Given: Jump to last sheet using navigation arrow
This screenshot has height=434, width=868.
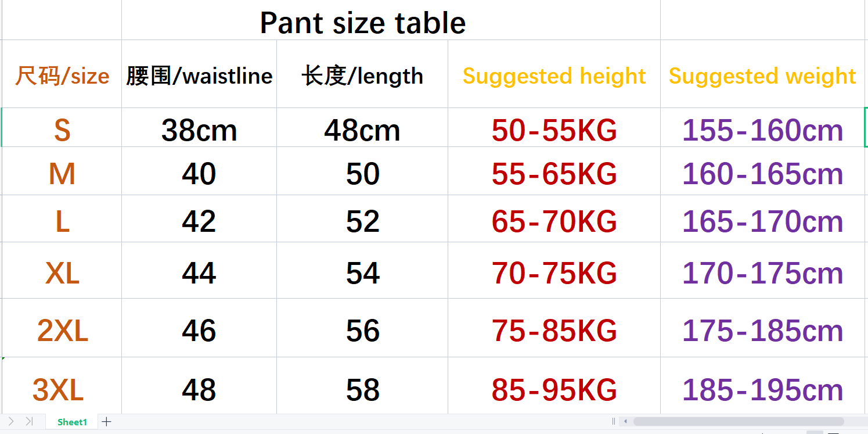Looking at the screenshot, I should (29, 422).
